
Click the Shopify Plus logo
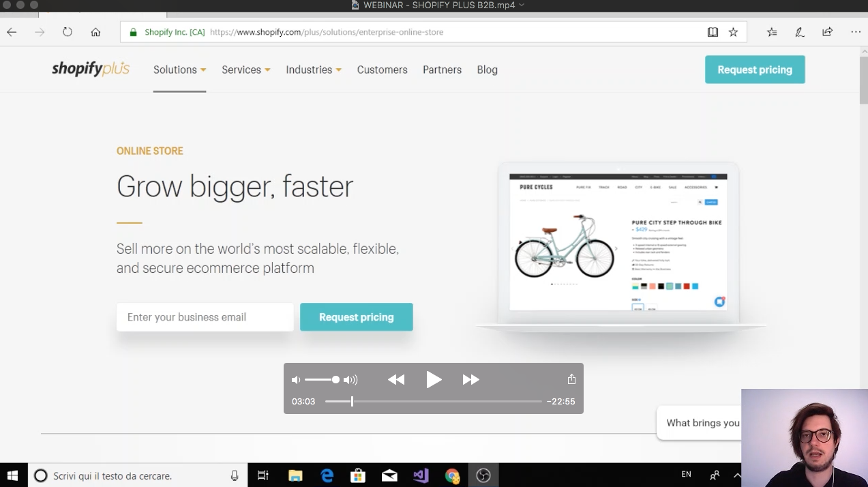tap(91, 68)
